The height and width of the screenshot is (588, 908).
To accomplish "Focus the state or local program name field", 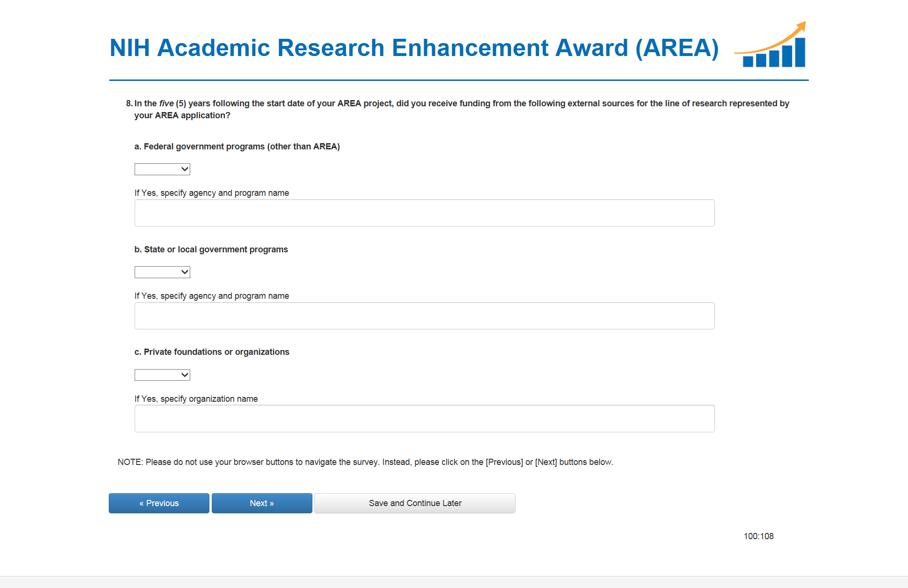I will click(424, 316).
